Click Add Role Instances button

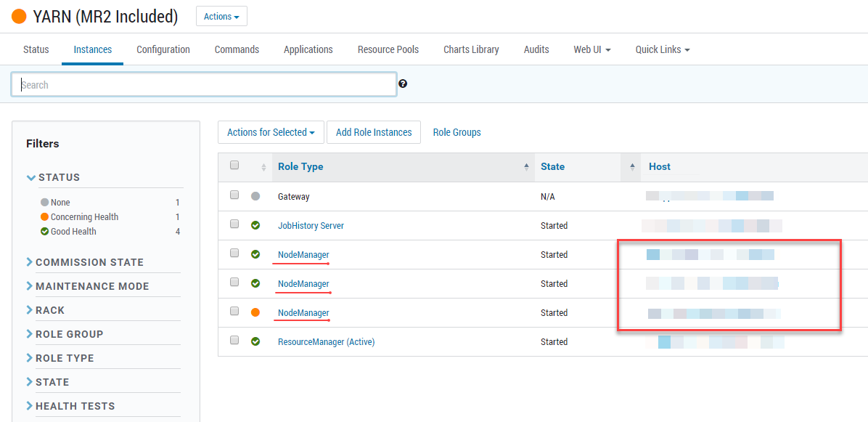tap(374, 132)
